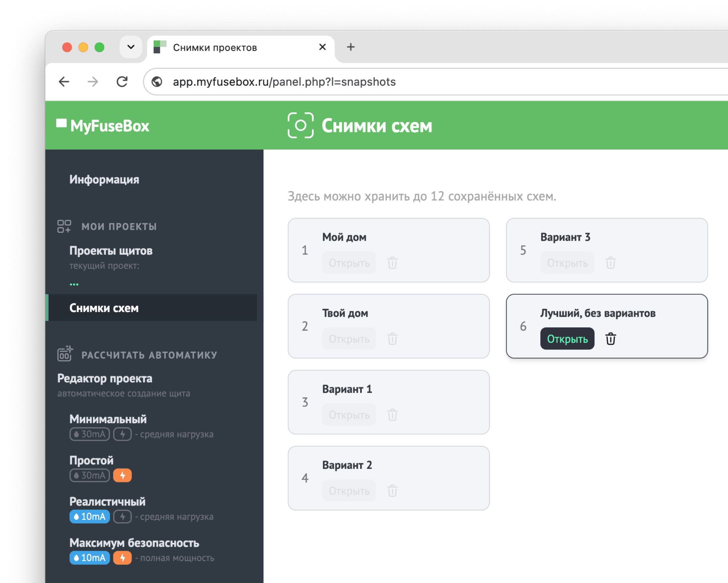Viewport: 728px width, 583px height.
Task: Click trash icon on "Вариант 3" card
Action: tap(611, 263)
